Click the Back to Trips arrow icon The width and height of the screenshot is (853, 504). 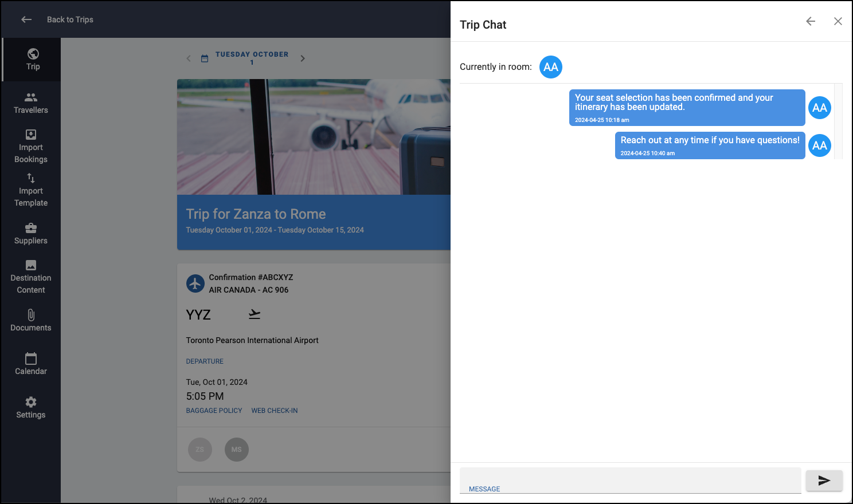pos(26,19)
